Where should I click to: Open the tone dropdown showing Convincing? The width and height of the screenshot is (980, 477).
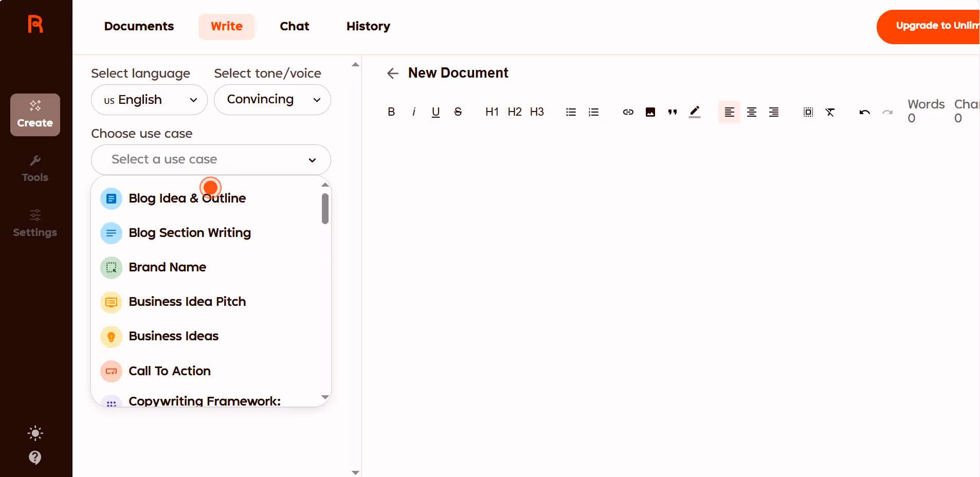tap(272, 100)
